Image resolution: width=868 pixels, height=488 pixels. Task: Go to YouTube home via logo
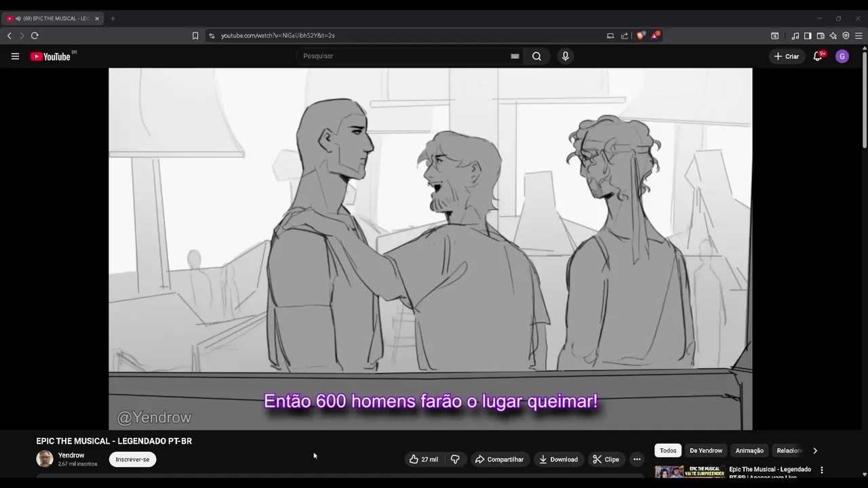(x=51, y=56)
